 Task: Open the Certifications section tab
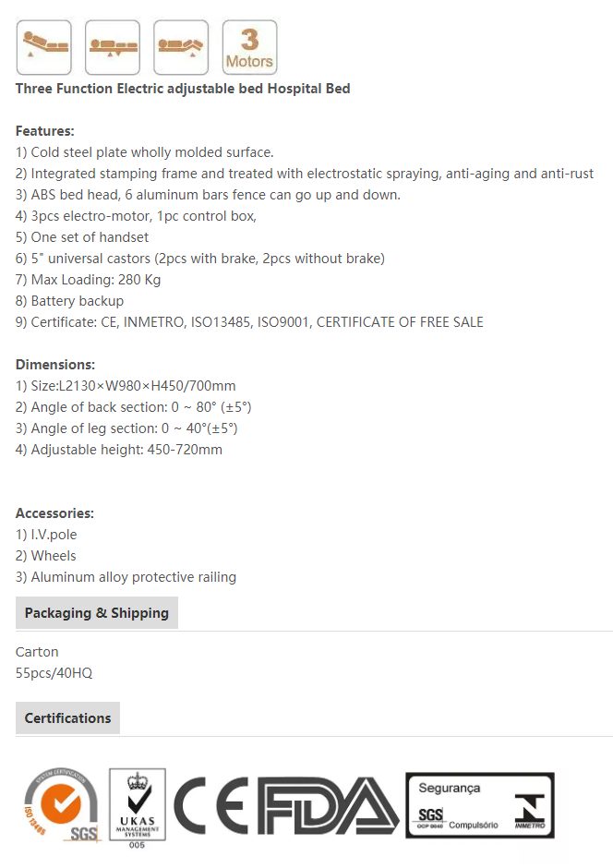(x=67, y=718)
